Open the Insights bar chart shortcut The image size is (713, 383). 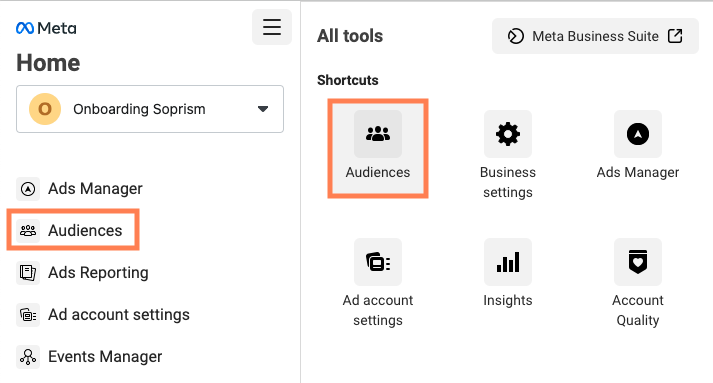pos(508,262)
